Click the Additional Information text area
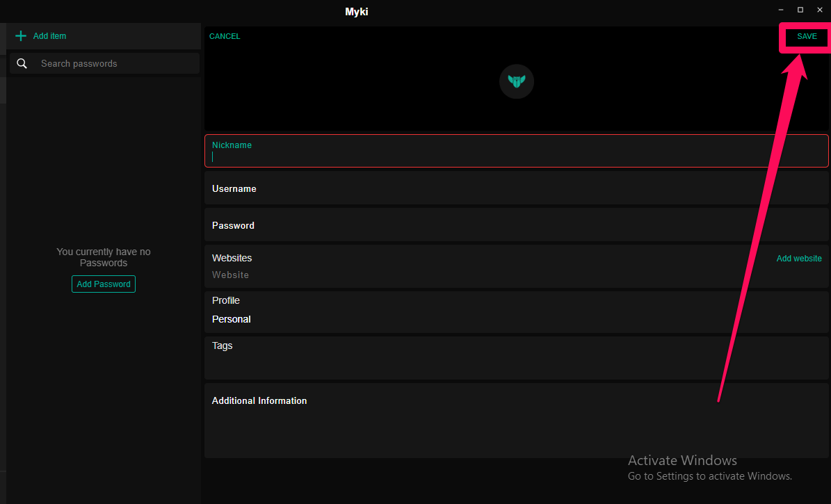The width and height of the screenshot is (831, 504). point(517,421)
